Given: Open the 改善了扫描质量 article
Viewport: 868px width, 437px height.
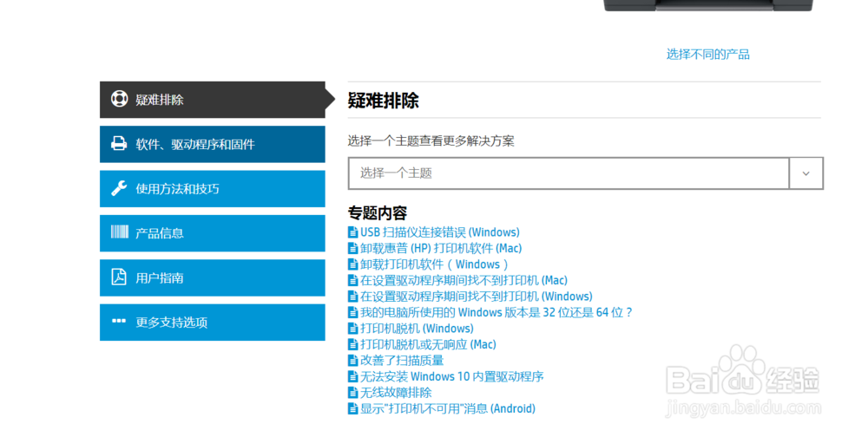Looking at the screenshot, I should [402, 361].
